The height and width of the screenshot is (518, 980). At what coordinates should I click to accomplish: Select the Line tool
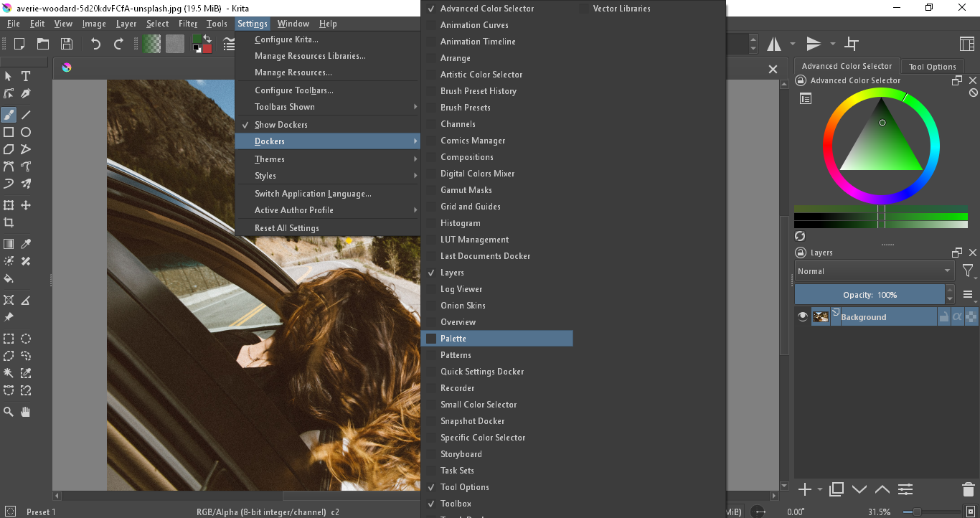click(x=26, y=114)
